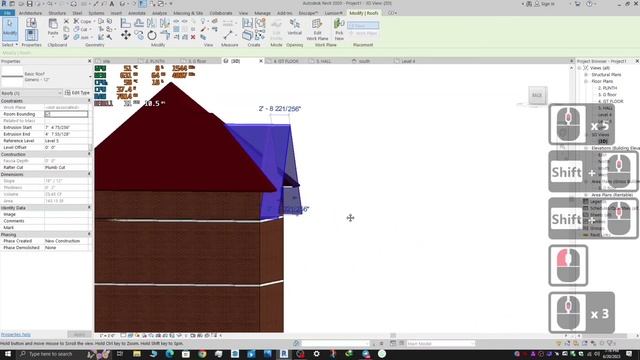Open the Architecture ribbon tab
Image resolution: width=640 pixels, height=360 pixels.
click(30, 13)
